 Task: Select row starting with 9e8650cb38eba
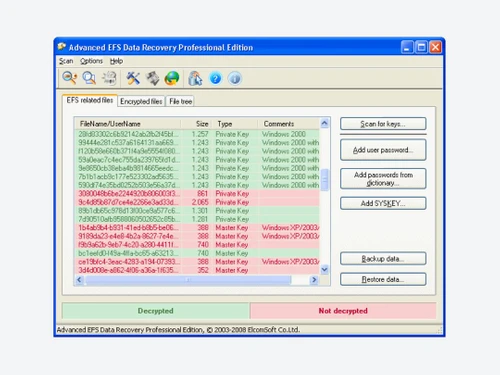tap(197, 168)
